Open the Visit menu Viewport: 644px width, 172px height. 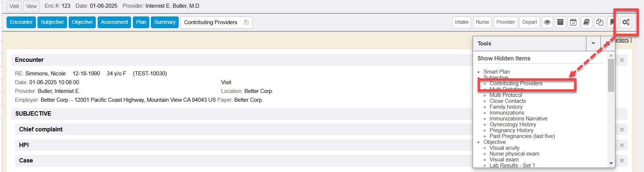pos(14,6)
